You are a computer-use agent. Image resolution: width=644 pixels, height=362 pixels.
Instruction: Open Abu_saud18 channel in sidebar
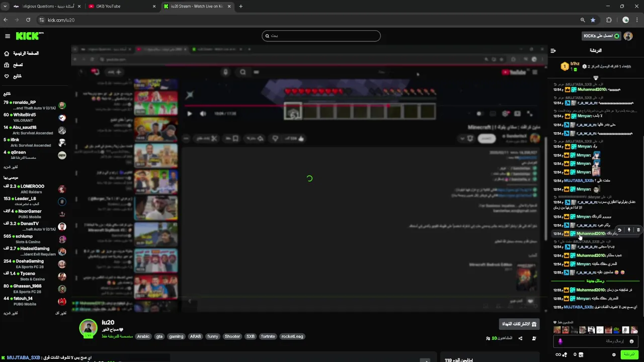tap(35, 130)
